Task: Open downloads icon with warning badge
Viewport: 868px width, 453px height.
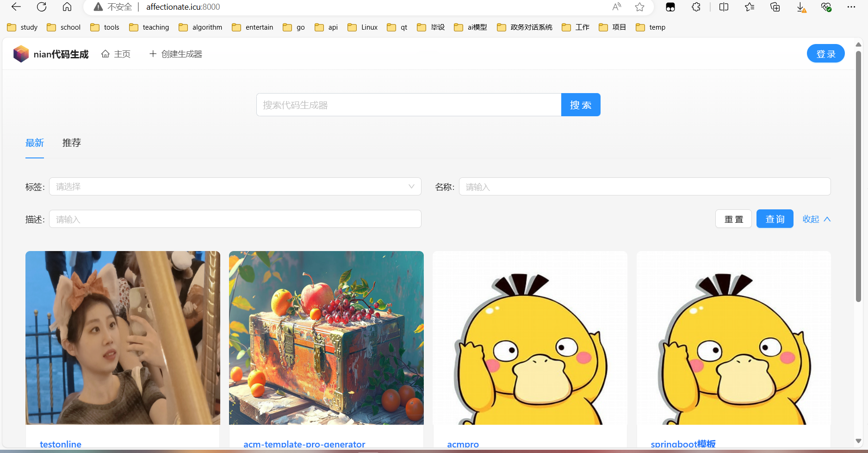Action: point(801,7)
